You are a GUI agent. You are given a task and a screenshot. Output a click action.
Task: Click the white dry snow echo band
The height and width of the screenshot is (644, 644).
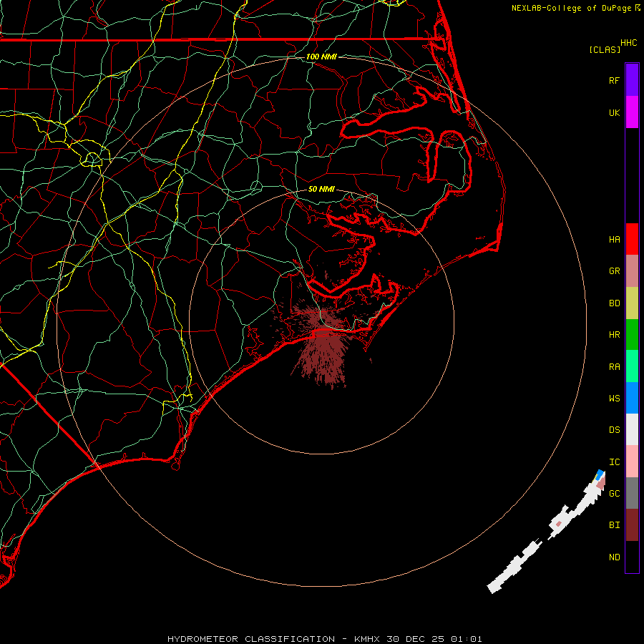pos(546,532)
